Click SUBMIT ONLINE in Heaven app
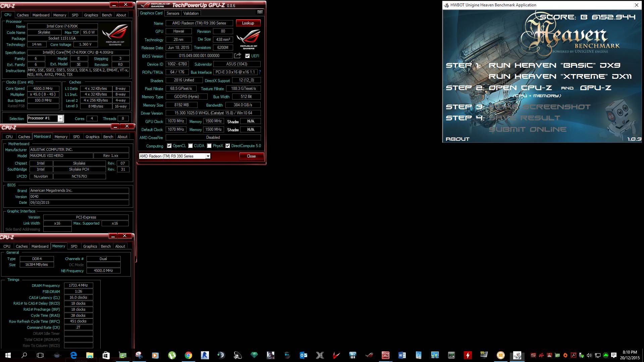 point(528,129)
